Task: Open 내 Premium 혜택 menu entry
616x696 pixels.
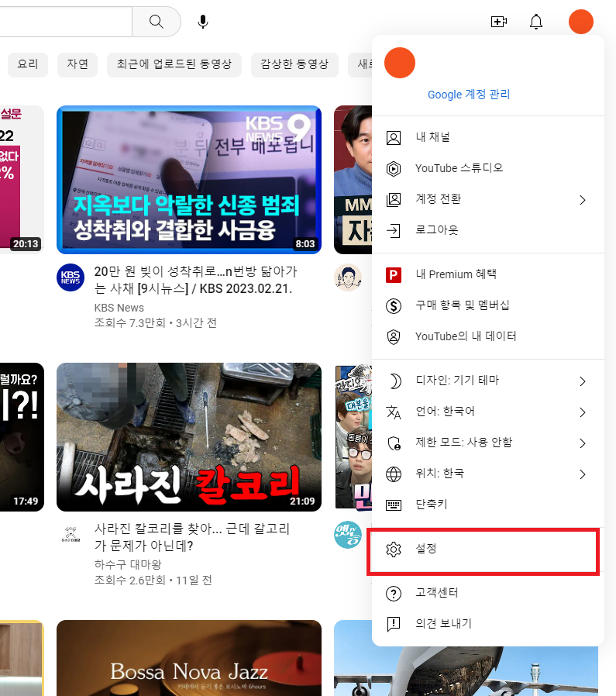Action: [x=487, y=275]
